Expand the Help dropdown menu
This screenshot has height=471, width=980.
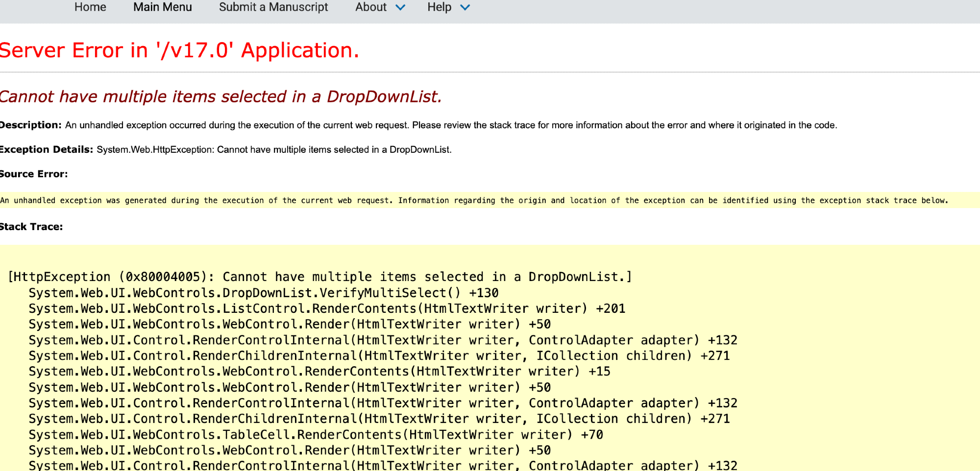(x=439, y=7)
